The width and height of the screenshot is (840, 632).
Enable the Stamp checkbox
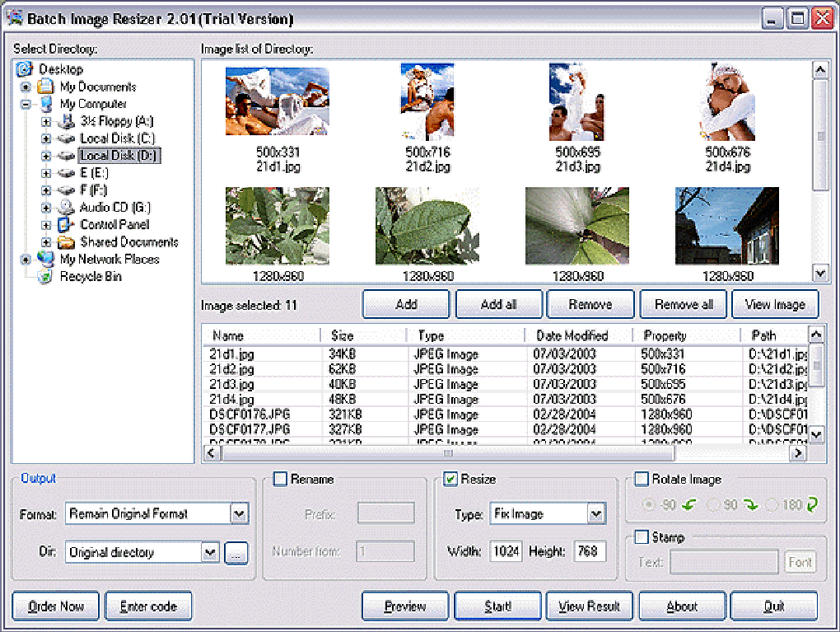[642, 536]
